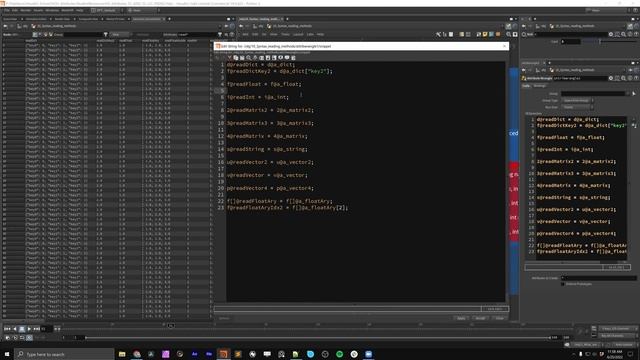Click the copy icon in editor toolbar
Image resolution: width=640 pixels, height=360 pixels.
click(236, 58)
